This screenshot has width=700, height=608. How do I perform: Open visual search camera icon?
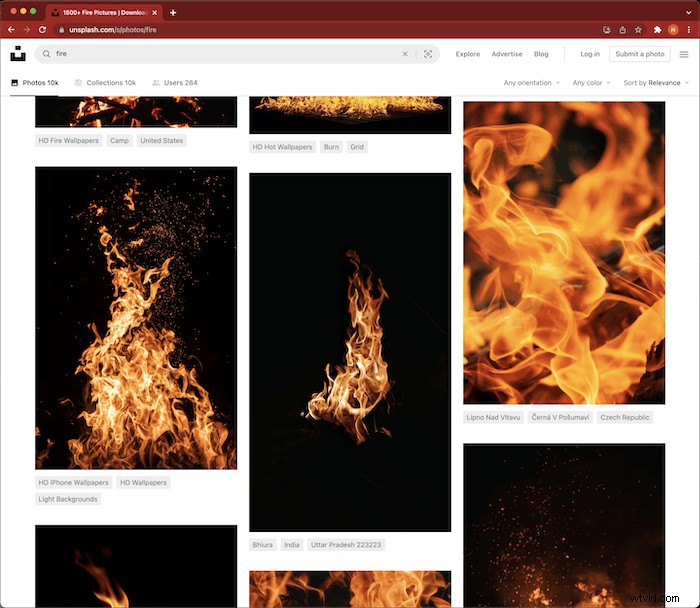(428, 54)
